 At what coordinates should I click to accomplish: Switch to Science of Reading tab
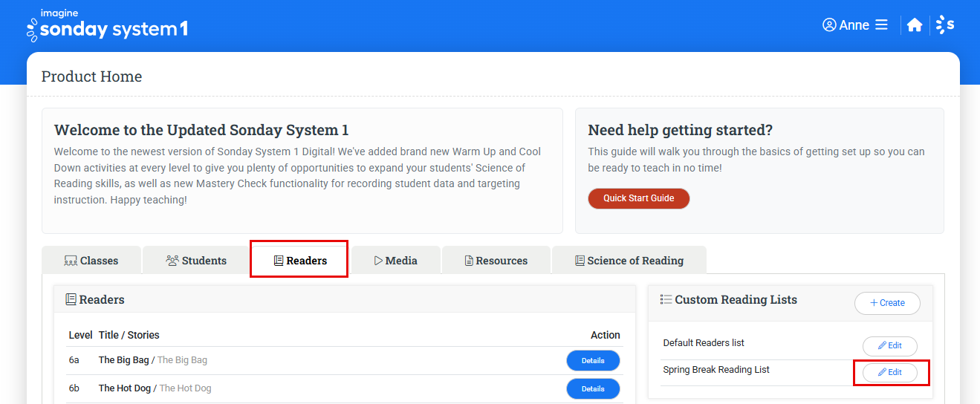tap(629, 261)
